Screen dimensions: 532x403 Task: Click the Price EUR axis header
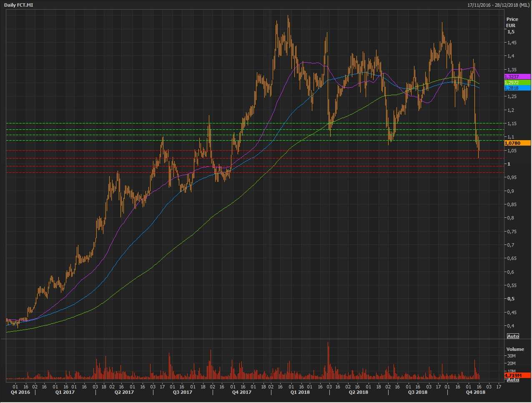(x=512, y=22)
